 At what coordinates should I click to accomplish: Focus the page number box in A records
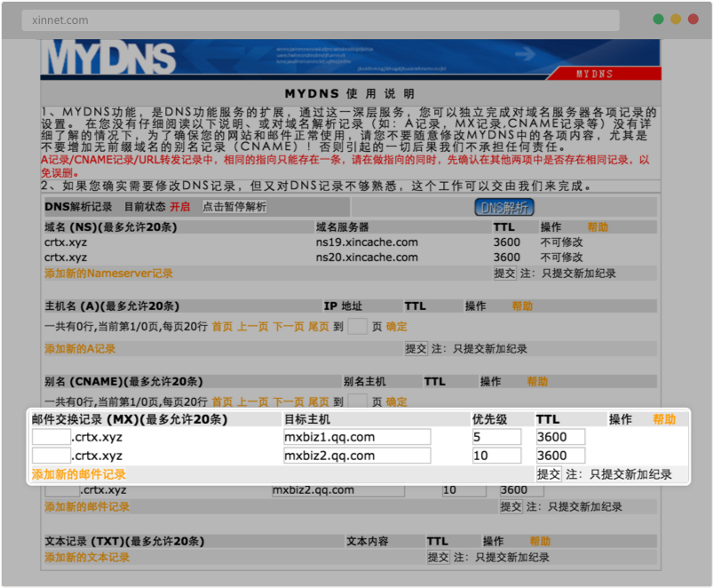pyautogui.click(x=357, y=327)
